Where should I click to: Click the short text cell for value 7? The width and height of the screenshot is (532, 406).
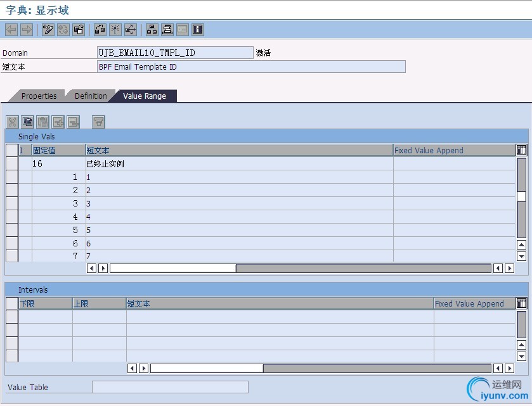[x=239, y=256]
